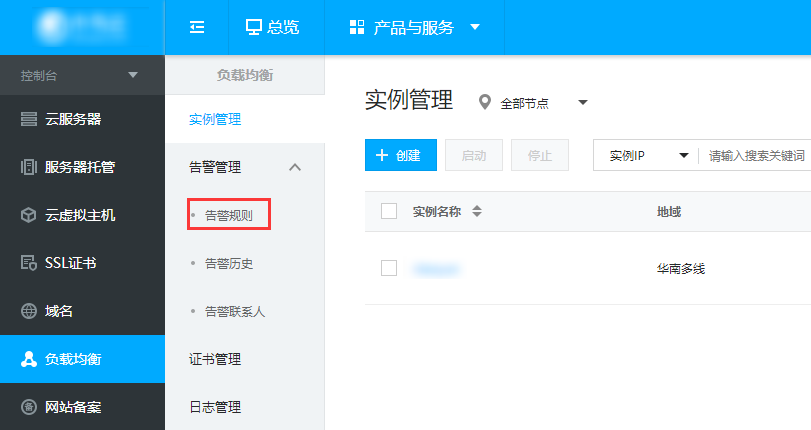Check the checkbox for the 华南多线 instance row
The width and height of the screenshot is (811, 430).
coord(389,268)
